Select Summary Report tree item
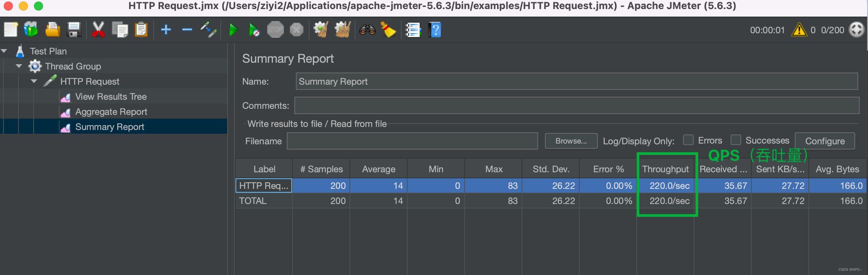Image resolution: width=868 pixels, height=275 pixels. 109,127
